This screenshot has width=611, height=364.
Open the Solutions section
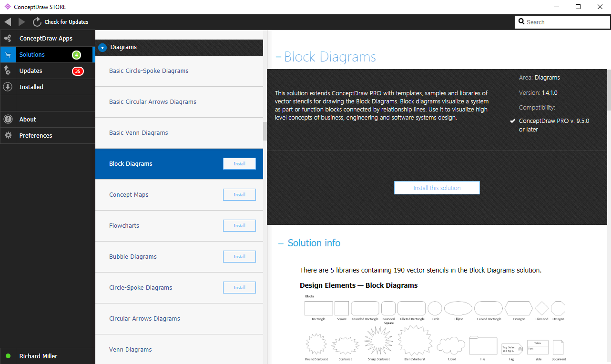pos(48,55)
